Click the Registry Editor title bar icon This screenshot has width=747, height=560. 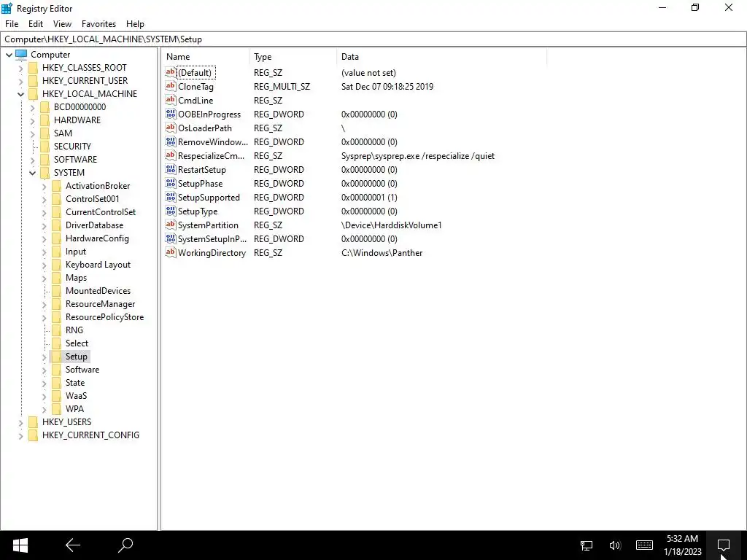[x=7, y=8]
